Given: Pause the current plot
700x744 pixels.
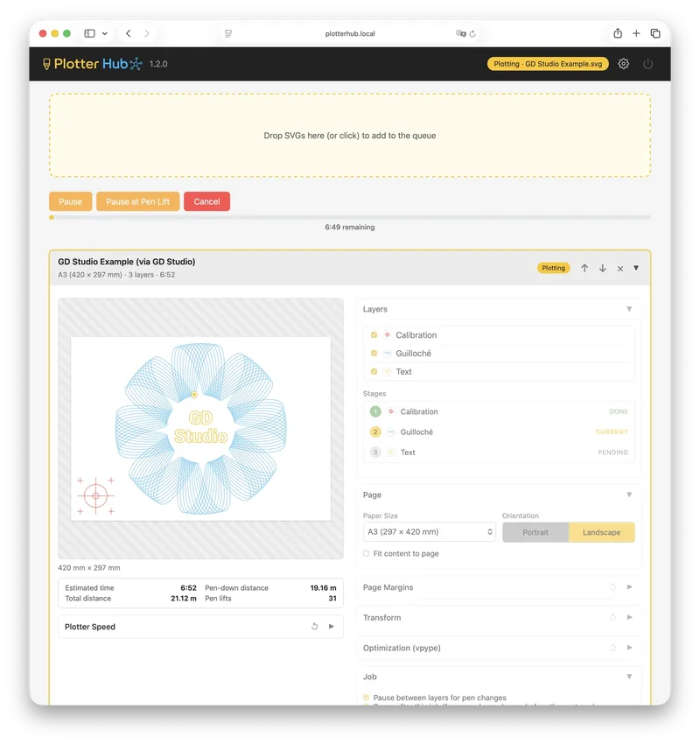Looking at the screenshot, I should point(70,201).
